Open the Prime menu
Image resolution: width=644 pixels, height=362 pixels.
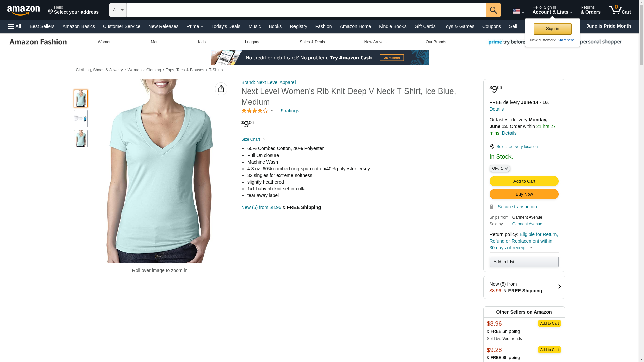(195, 26)
